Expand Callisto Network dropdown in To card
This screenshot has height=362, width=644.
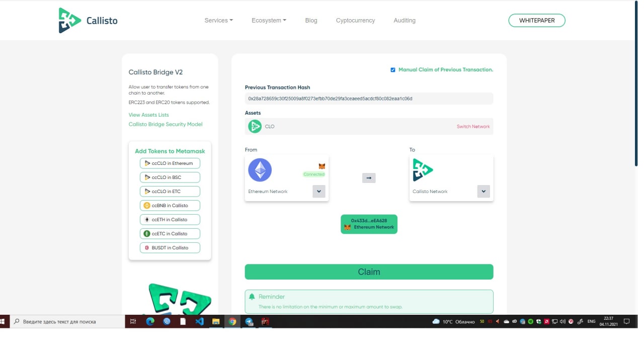coord(484,192)
